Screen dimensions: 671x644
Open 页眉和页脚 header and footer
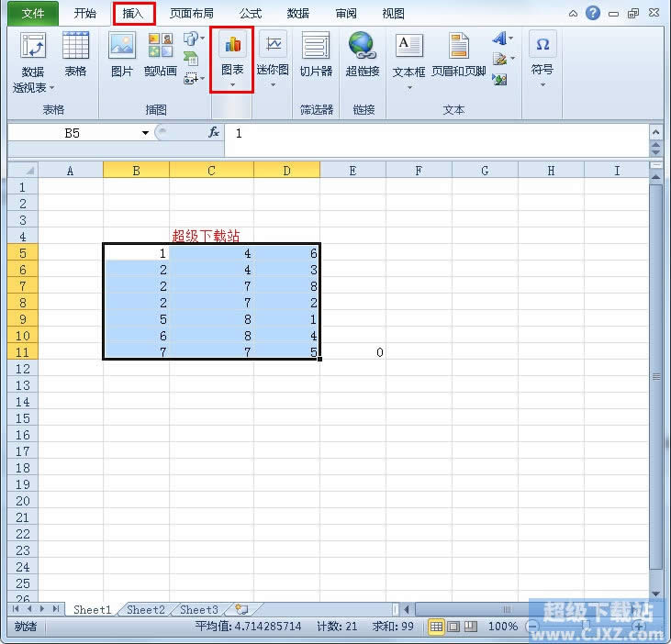pyautogui.click(x=458, y=54)
